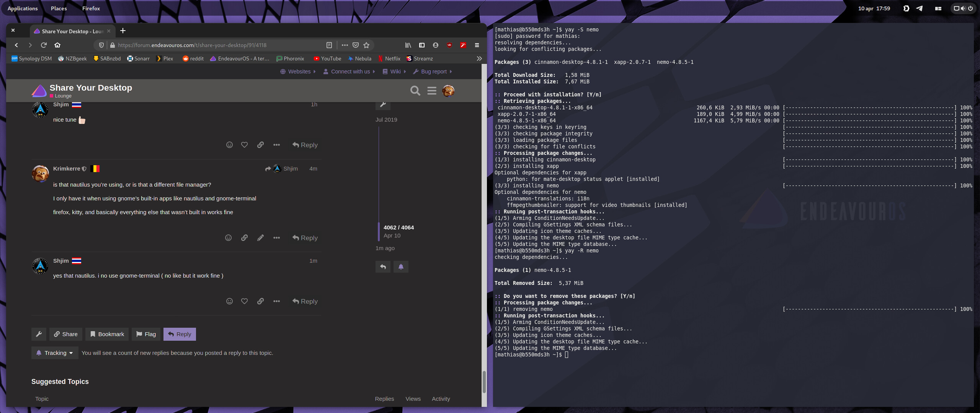980x413 pixels.
Task: Edit Krimkerre's post with pencil icon
Action: click(260, 238)
